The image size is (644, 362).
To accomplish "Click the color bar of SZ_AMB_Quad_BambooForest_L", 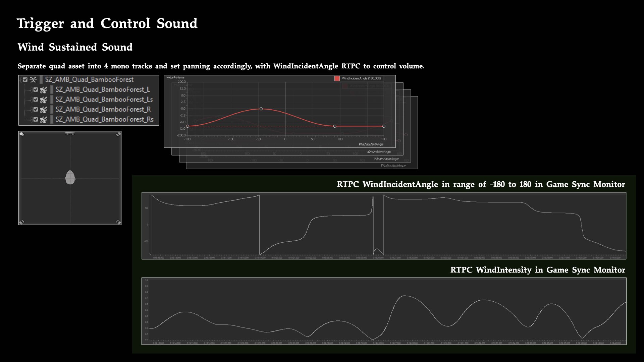I will coord(52,90).
